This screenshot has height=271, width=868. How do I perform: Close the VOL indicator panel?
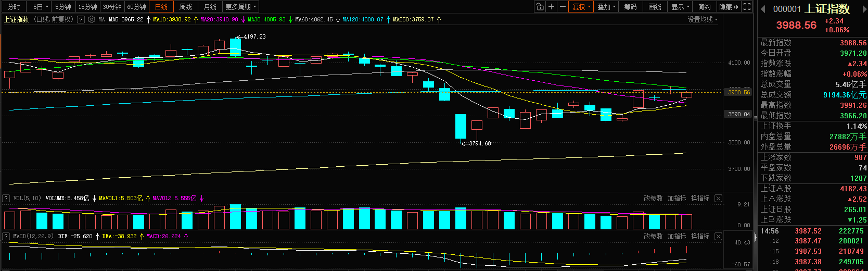coord(718,198)
